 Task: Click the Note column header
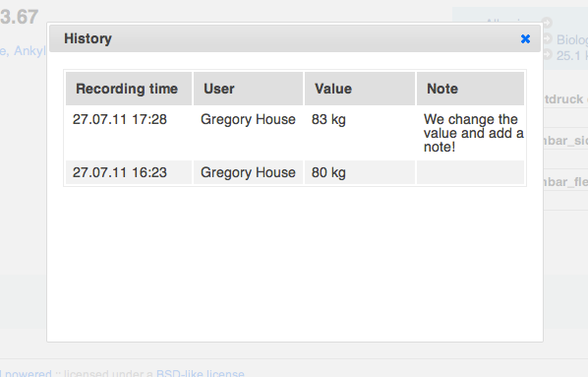(470, 89)
